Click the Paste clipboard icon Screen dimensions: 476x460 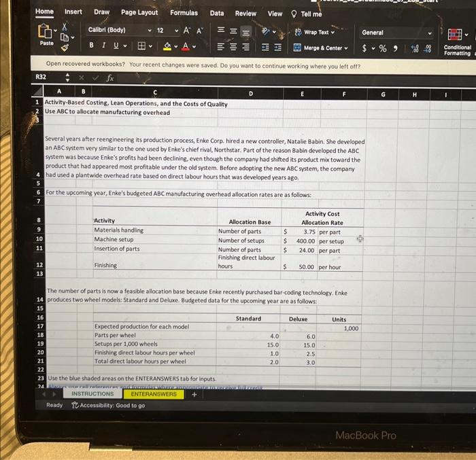click(44, 31)
